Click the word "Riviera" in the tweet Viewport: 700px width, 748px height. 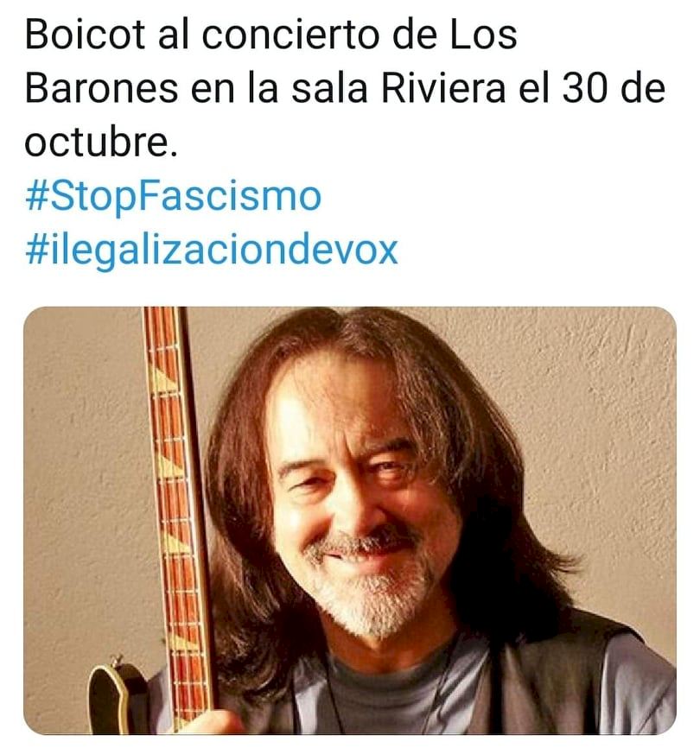[x=443, y=89]
